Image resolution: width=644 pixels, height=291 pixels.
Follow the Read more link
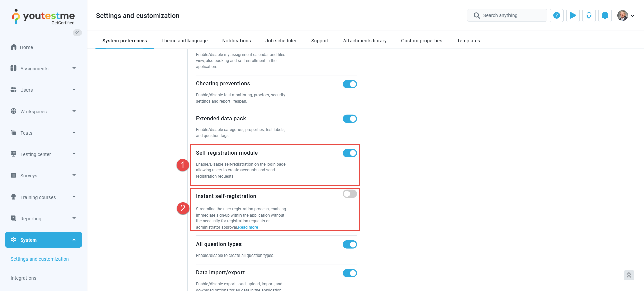coord(248,227)
